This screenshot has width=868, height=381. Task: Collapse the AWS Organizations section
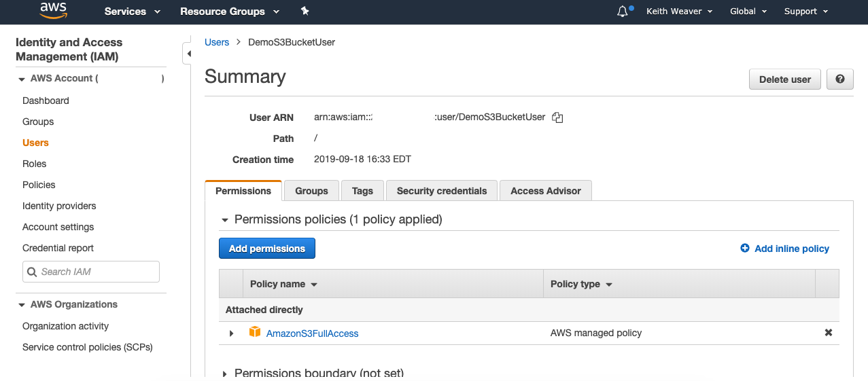pyautogui.click(x=22, y=305)
